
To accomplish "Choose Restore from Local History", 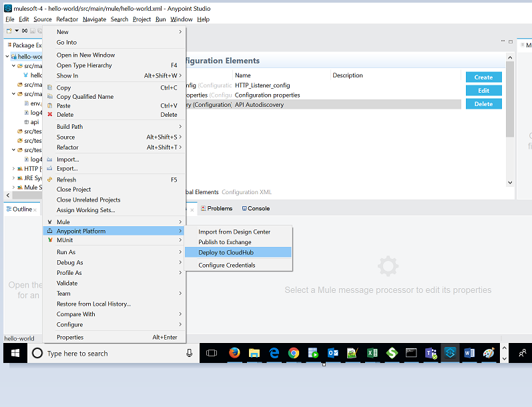I will click(x=114, y=304).
